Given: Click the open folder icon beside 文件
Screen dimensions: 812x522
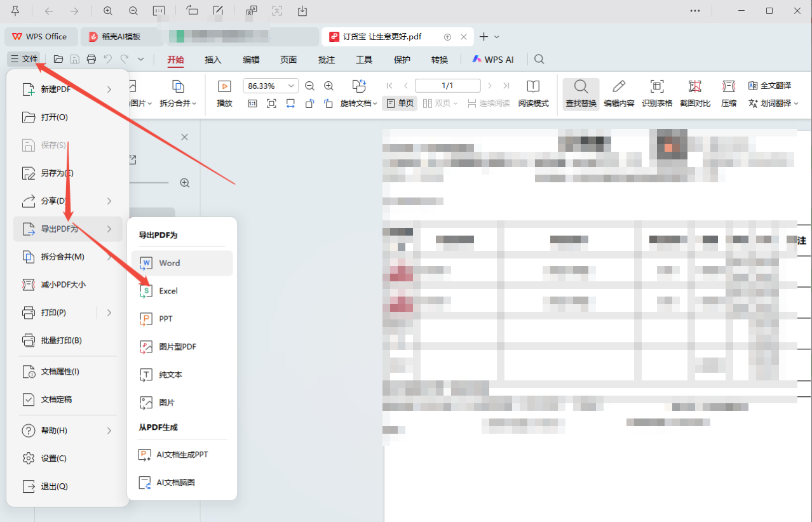Looking at the screenshot, I should [58, 59].
